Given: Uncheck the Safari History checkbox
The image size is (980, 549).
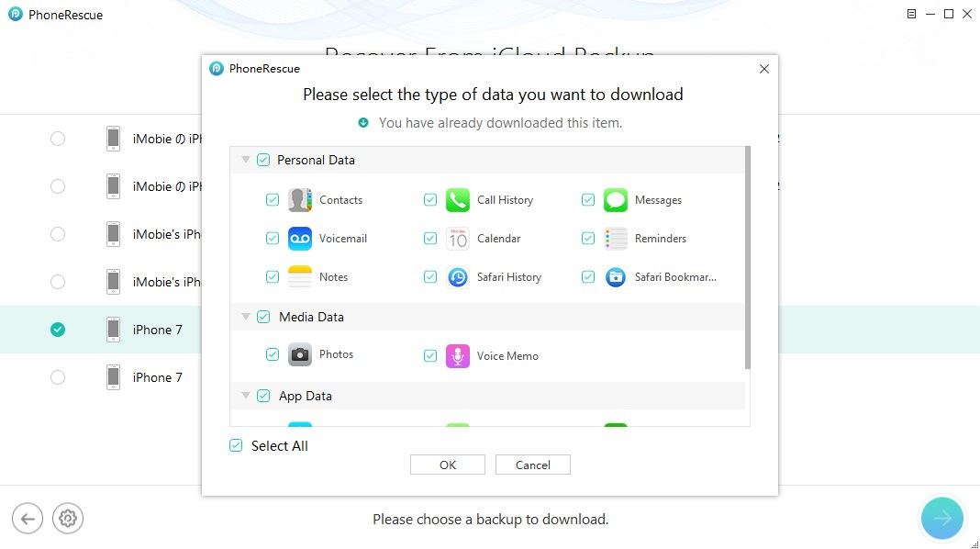Looking at the screenshot, I should coord(430,277).
